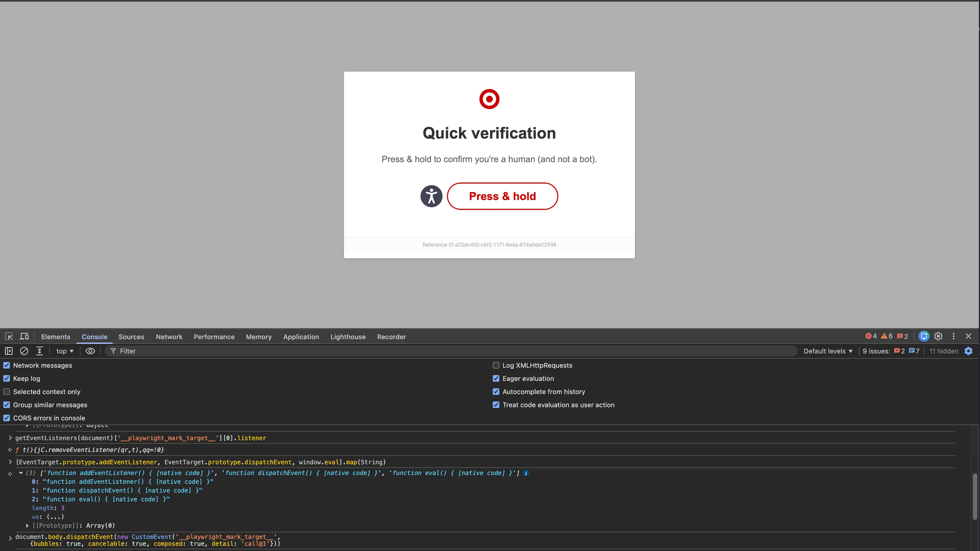Click the info badge beside the array output
The height and width of the screenshot is (551, 980).
(526, 473)
